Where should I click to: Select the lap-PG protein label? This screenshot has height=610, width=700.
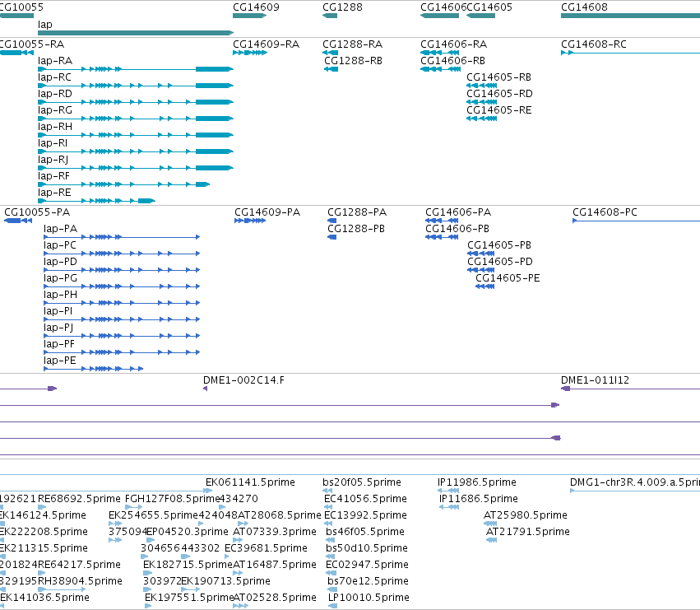pyautogui.click(x=60, y=278)
